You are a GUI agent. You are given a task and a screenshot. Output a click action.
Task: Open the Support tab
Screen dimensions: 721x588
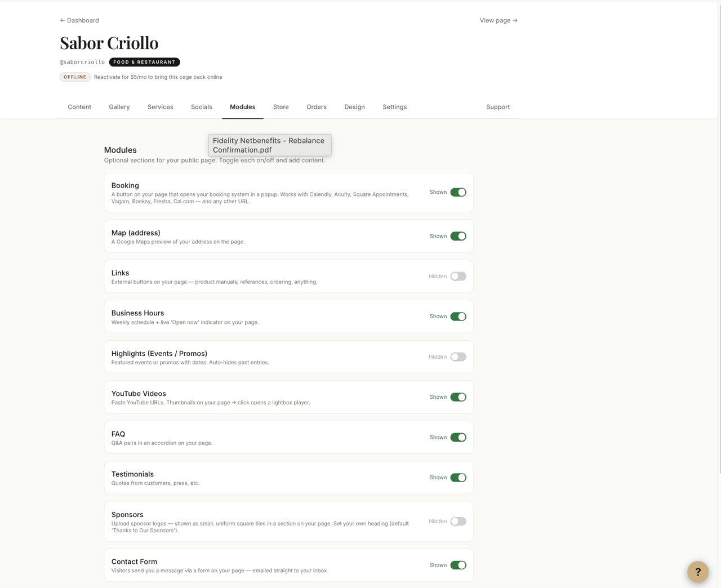[x=498, y=107]
